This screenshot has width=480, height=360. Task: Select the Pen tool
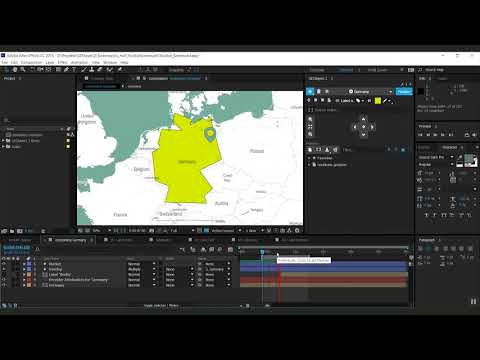[66, 70]
